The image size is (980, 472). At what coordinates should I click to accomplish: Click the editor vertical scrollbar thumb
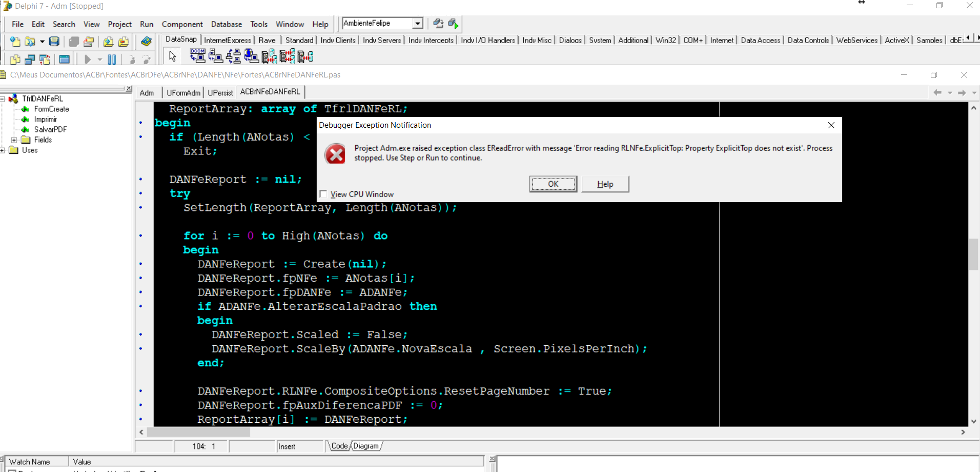(973, 254)
